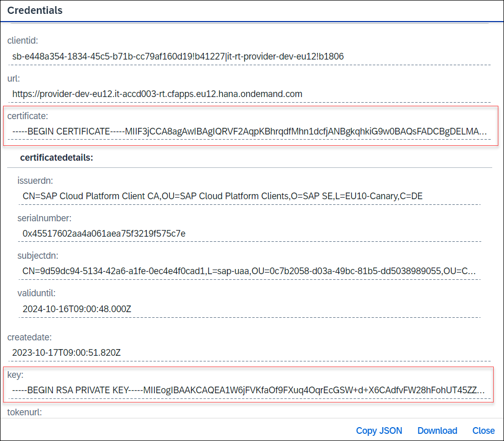Download the credentials file
Image resolution: width=504 pixels, height=441 pixels.
click(x=437, y=430)
